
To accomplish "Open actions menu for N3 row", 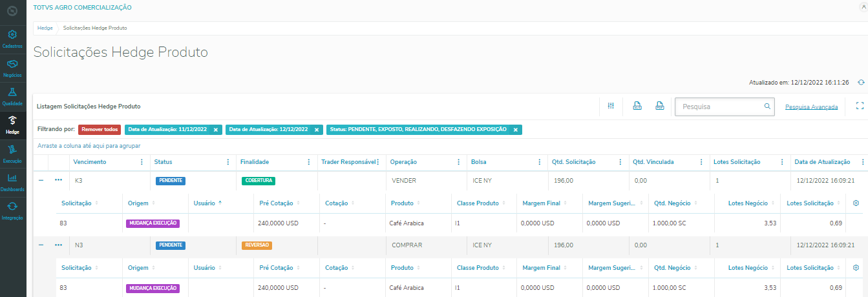I will [59, 245].
